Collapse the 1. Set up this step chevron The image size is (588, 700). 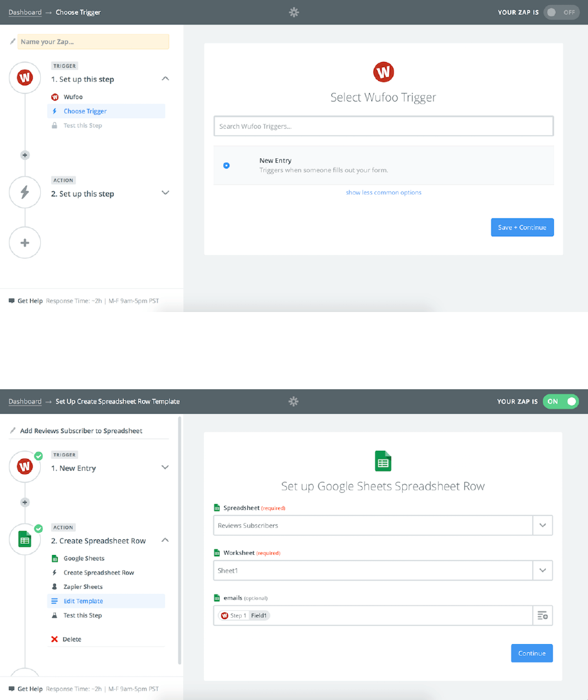pos(165,78)
